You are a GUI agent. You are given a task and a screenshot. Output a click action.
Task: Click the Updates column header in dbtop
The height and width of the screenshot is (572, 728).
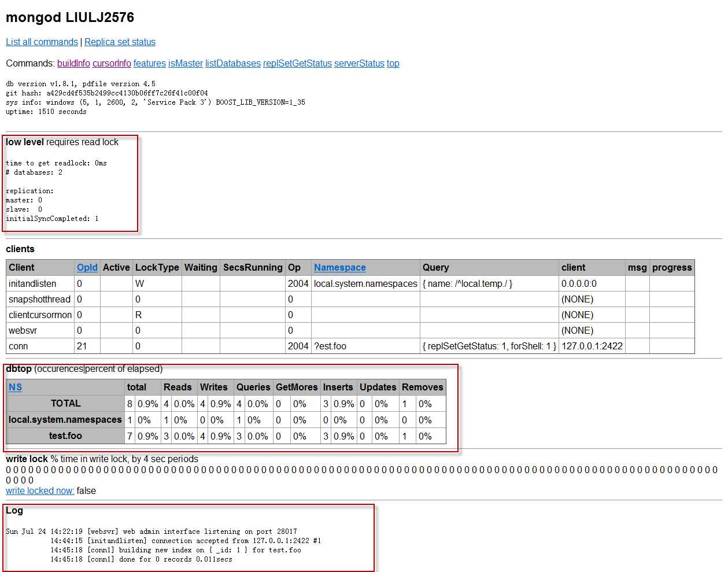[x=378, y=387]
